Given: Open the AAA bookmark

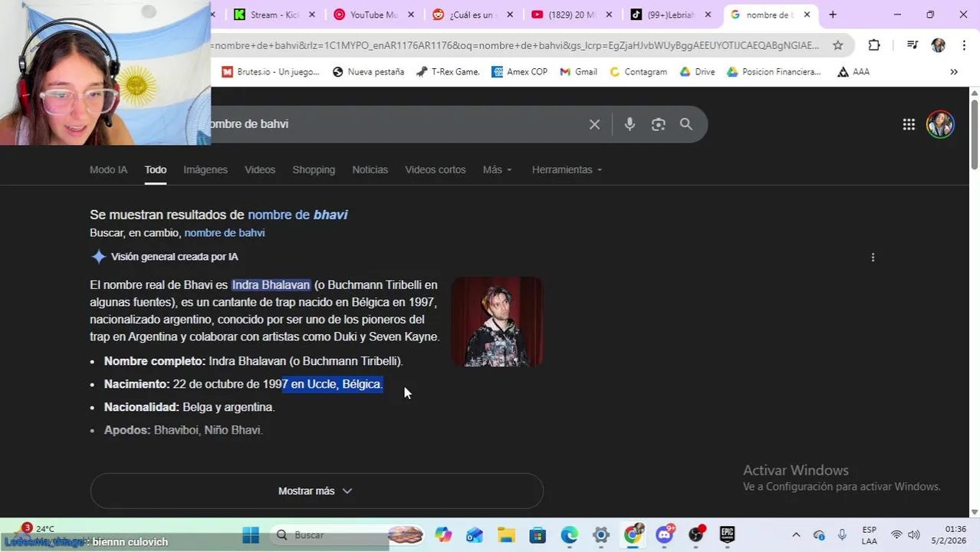Looking at the screenshot, I should pos(853,72).
